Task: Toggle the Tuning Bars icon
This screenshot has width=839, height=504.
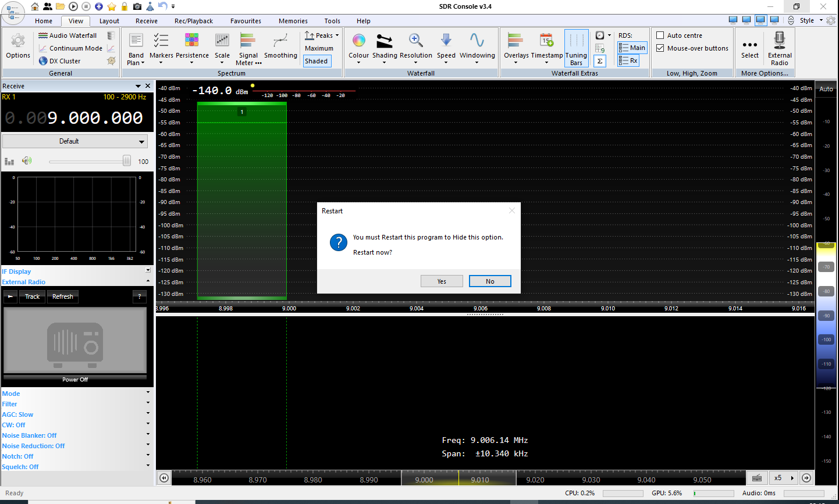Action: (x=576, y=42)
